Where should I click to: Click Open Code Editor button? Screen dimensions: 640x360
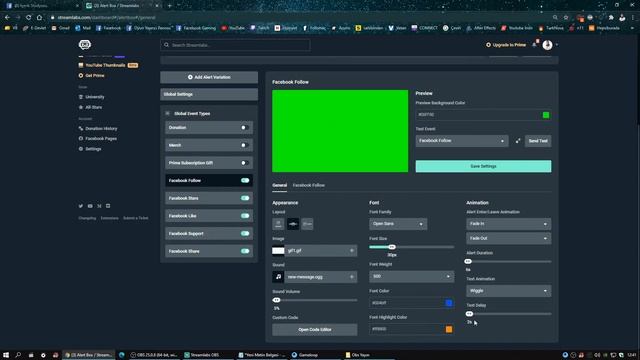[315, 329]
